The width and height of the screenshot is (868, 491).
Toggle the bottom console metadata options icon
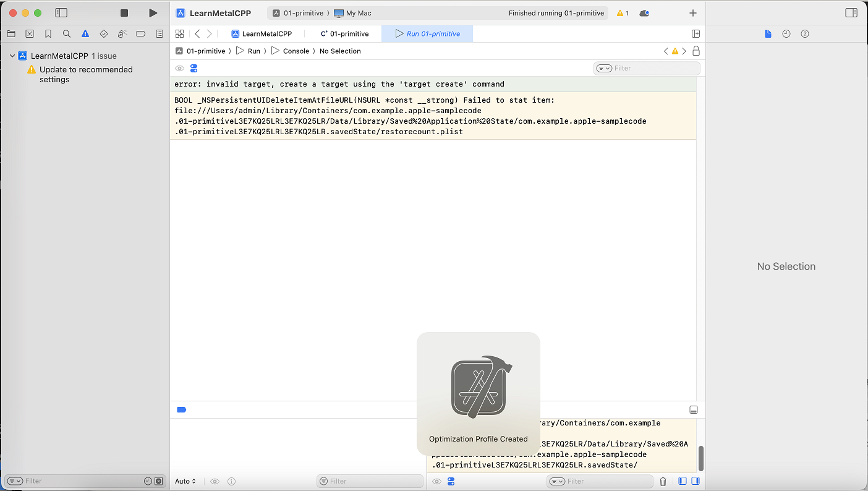click(x=451, y=481)
